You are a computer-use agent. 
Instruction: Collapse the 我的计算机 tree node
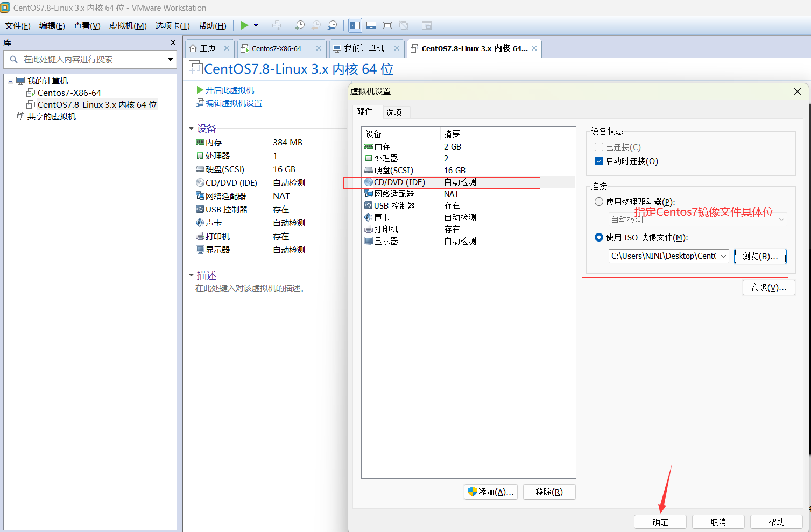pos(10,81)
